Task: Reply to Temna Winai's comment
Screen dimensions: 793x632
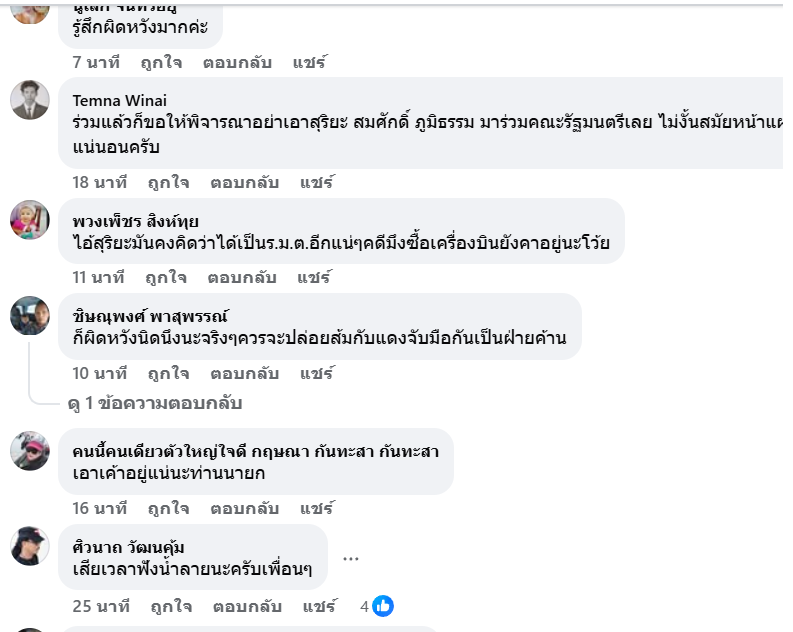Action: [x=244, y=182]
